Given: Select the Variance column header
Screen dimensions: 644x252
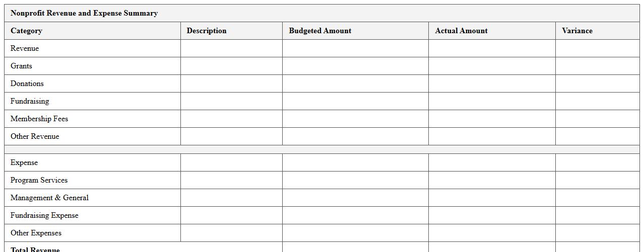Looking at the screenshot, I should click(577, 31).
